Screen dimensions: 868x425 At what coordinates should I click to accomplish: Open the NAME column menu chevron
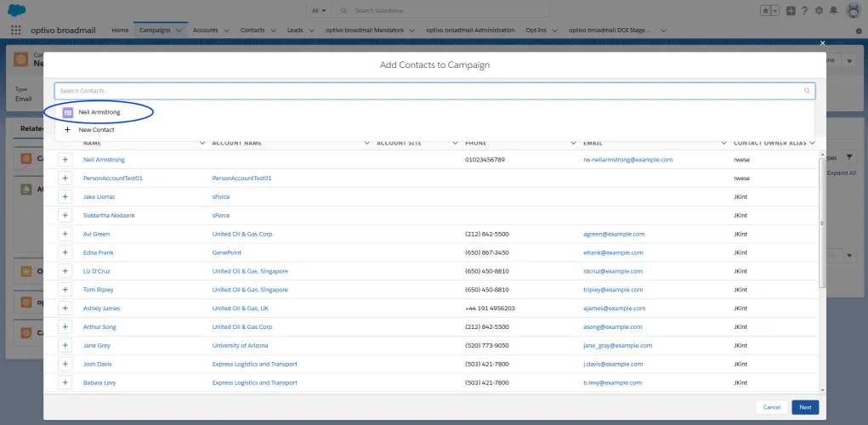(202, 143)
